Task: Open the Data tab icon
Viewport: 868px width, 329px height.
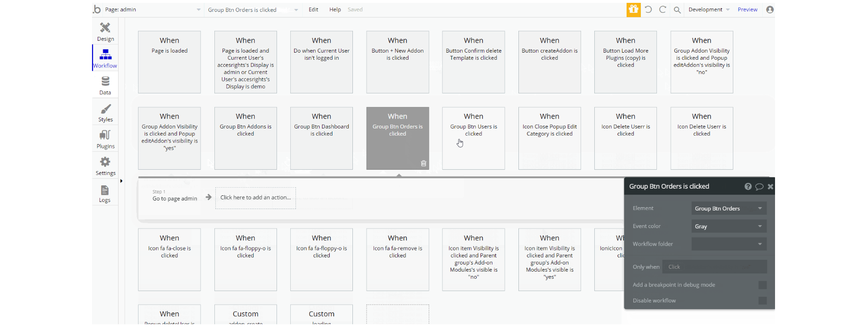Action: pos(105,82)
